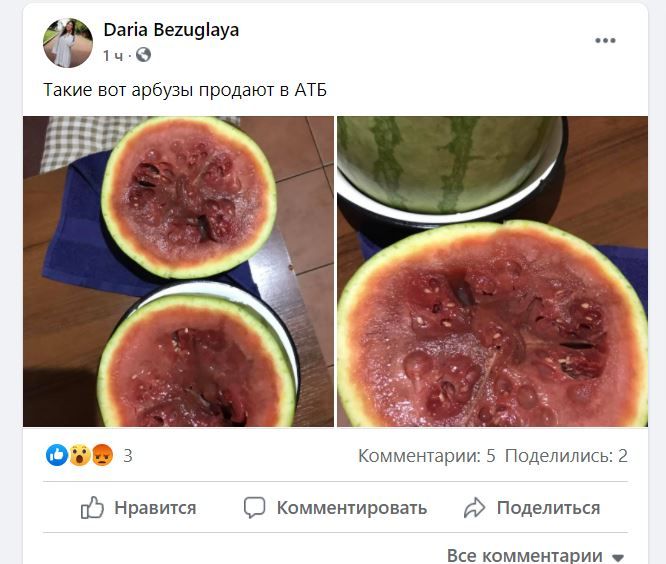Screen dimensions: 666x564
Task: Open the post timestamp 1 ч
Action: pyautogui.click(x=113, y=55)
